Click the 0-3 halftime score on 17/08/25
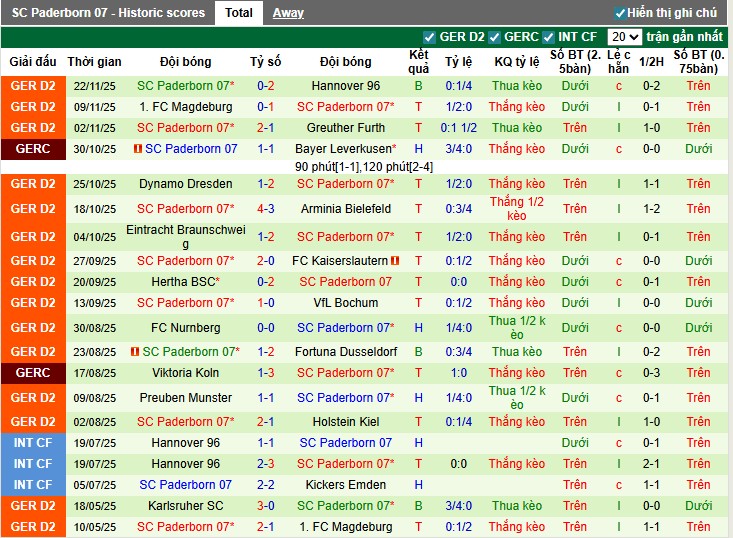 click(651, 373)
